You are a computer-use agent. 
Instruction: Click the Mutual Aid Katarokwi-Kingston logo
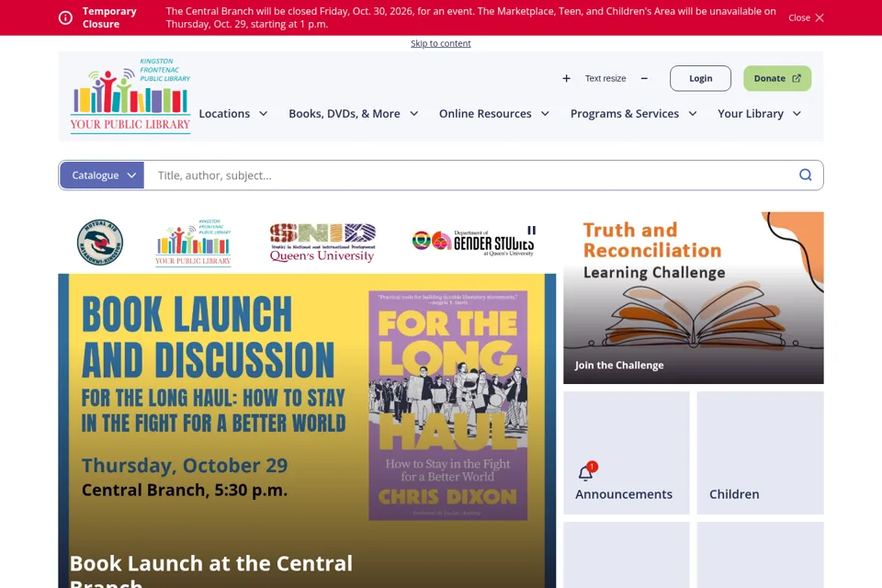tap(100, 243)
